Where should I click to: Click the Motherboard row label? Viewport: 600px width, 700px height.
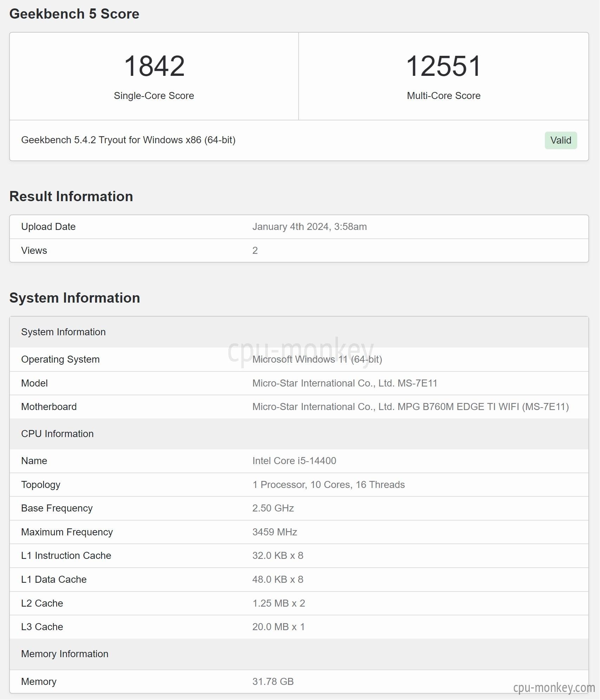point(49,407)
